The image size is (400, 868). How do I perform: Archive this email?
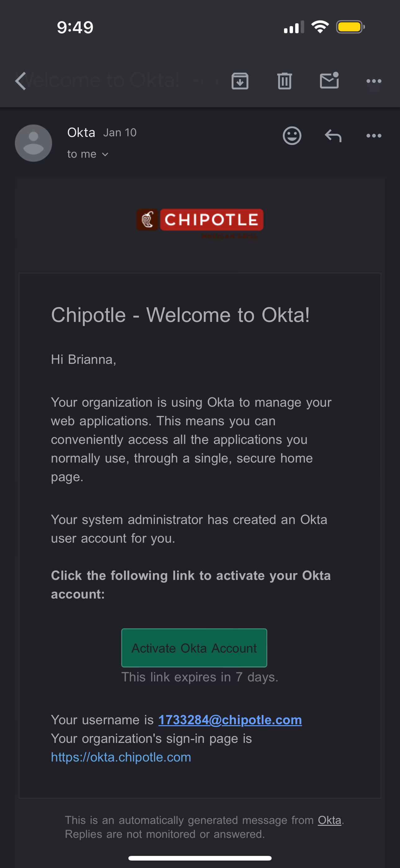(x=240, y=81)
